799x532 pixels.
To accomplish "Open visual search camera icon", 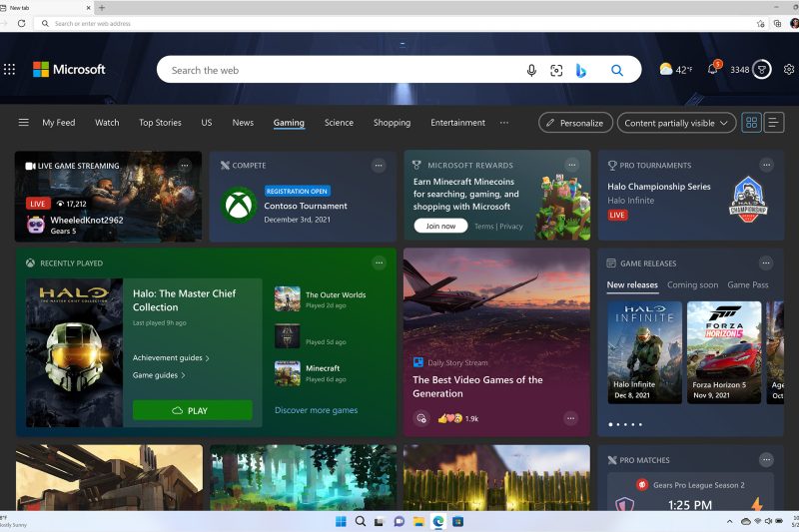I will pyautogui.click(x=556, y=70).
